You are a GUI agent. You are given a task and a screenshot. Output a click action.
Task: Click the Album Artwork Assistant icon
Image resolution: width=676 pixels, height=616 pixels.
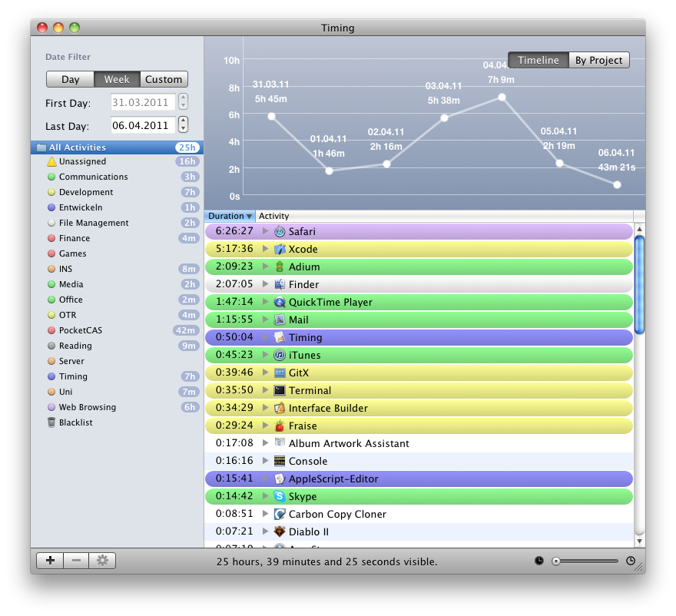(280, 442)
